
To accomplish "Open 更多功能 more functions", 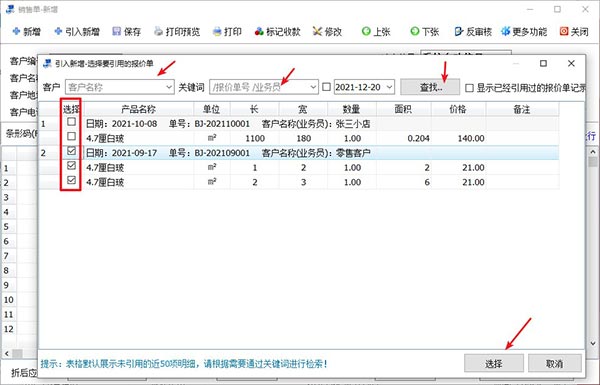I will [524, 31].
